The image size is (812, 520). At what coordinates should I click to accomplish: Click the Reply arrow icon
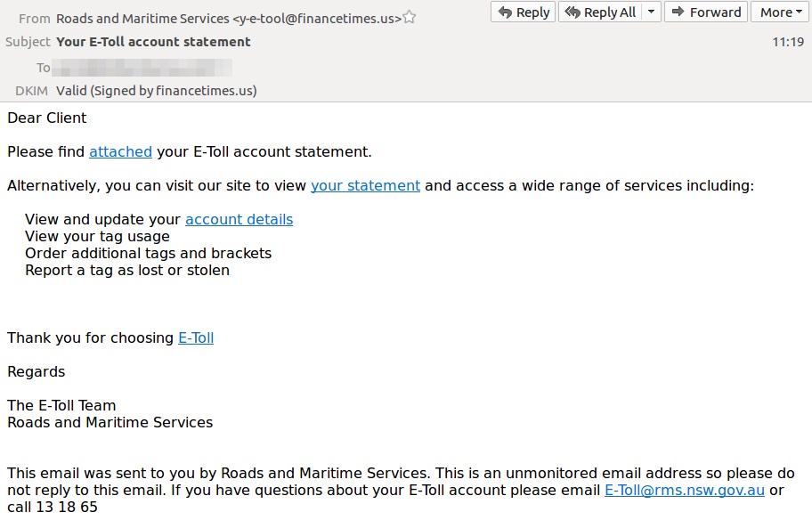coord(505,12)
